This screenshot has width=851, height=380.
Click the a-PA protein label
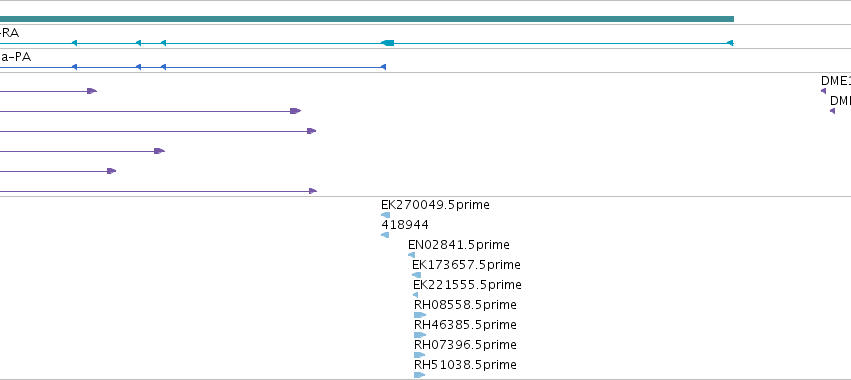coord(15,57)
